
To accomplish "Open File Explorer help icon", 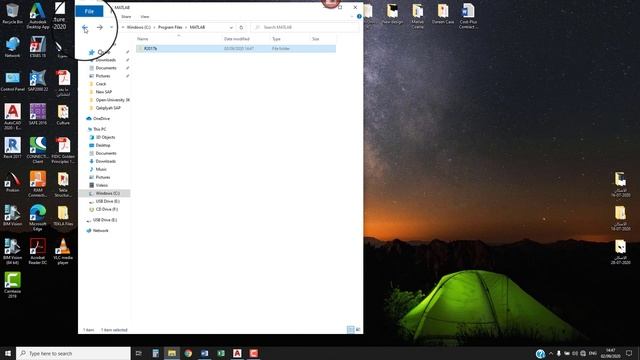I will coord(359,17).
